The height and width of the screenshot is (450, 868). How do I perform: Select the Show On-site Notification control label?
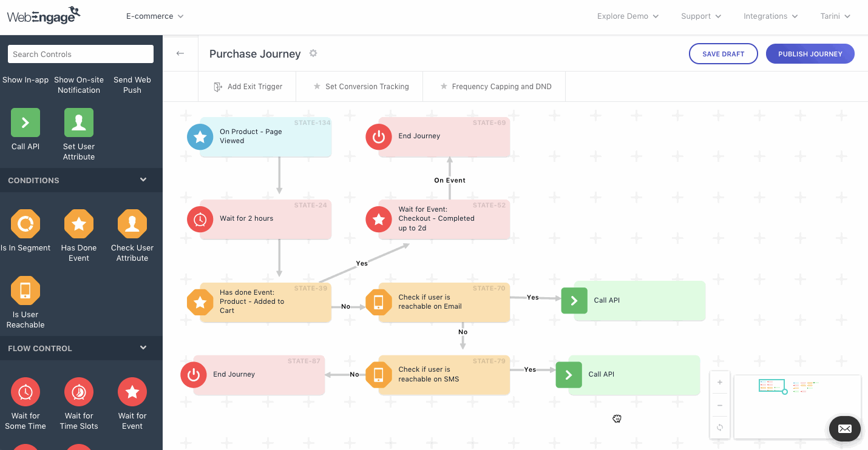pyautogui.click(x=79, y=85)
